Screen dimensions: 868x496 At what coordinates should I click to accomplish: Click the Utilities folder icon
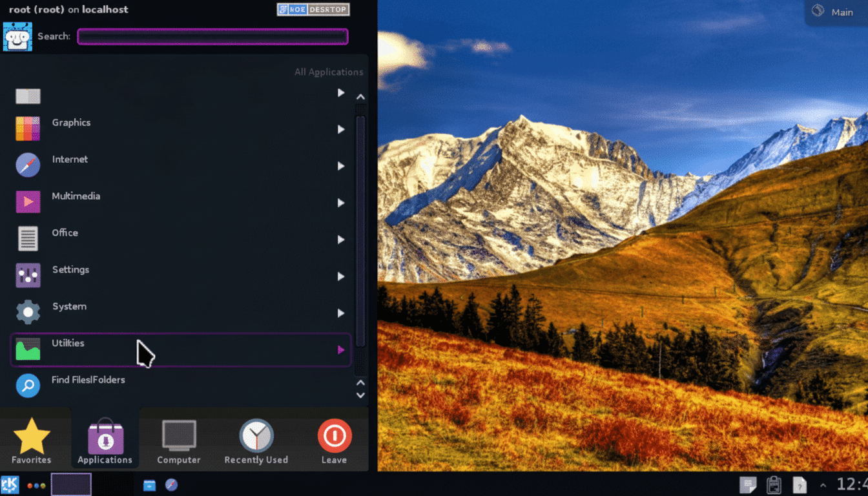point(28,349)
